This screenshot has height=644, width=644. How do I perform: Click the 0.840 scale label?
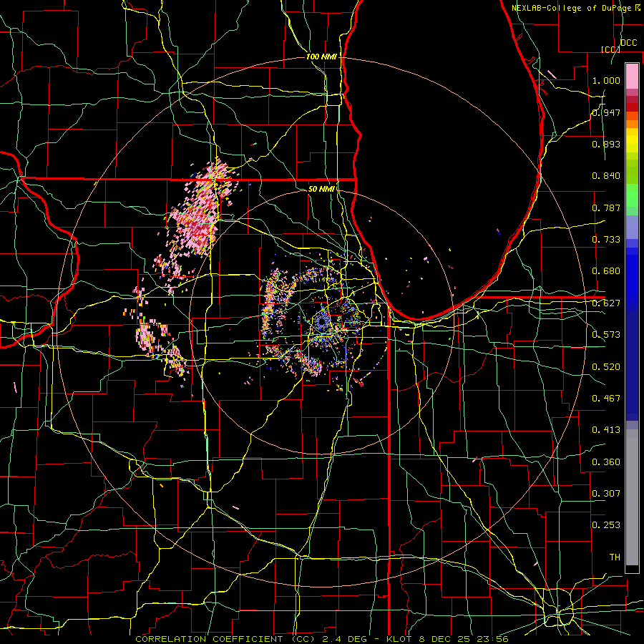[606, 176]
